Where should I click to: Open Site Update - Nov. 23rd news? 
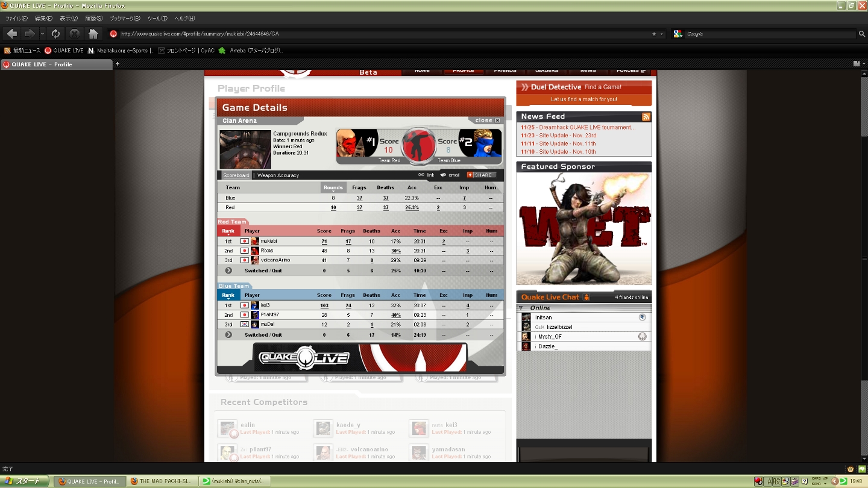[558, 136]
